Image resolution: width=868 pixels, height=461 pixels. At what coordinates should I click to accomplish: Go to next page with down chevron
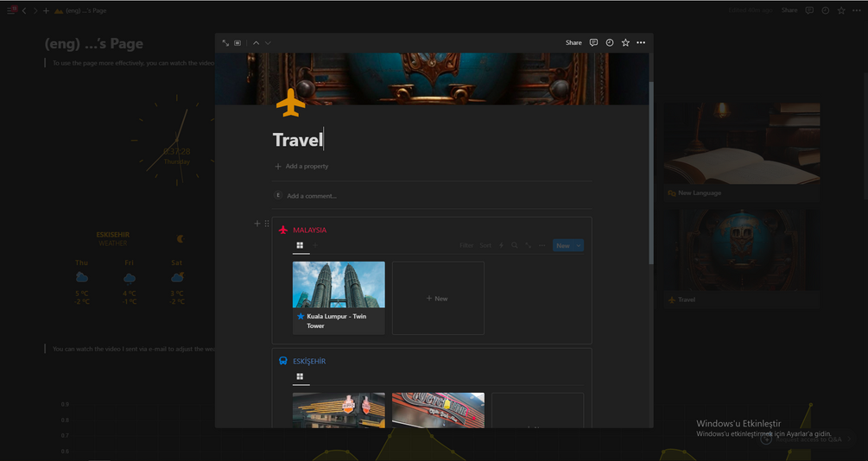point(268,42)
